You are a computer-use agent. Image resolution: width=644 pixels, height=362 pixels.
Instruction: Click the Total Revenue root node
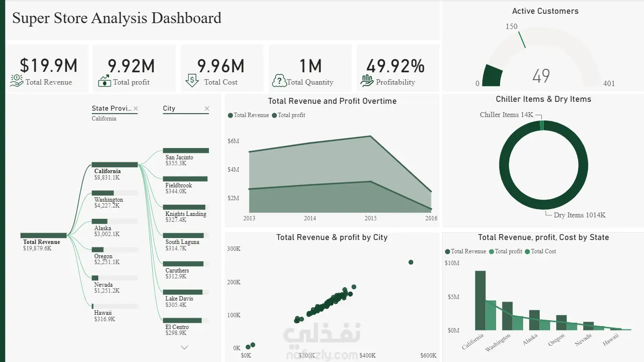[x=43, y=236]
